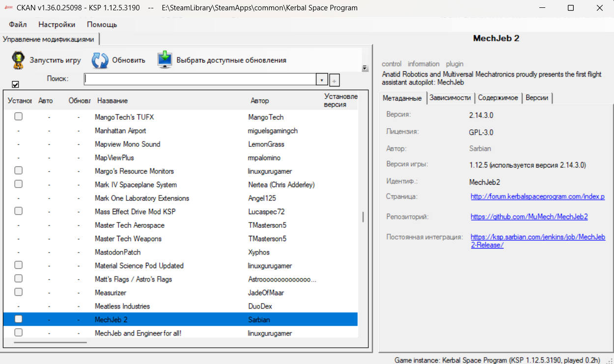
Task: Select the MapViewPlus row
Action: coord(180,158)
